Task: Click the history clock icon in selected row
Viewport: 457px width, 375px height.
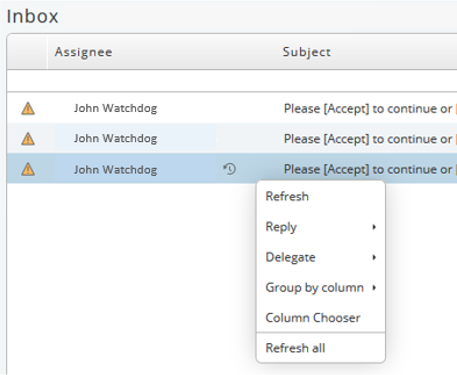Action: [230, 169]
